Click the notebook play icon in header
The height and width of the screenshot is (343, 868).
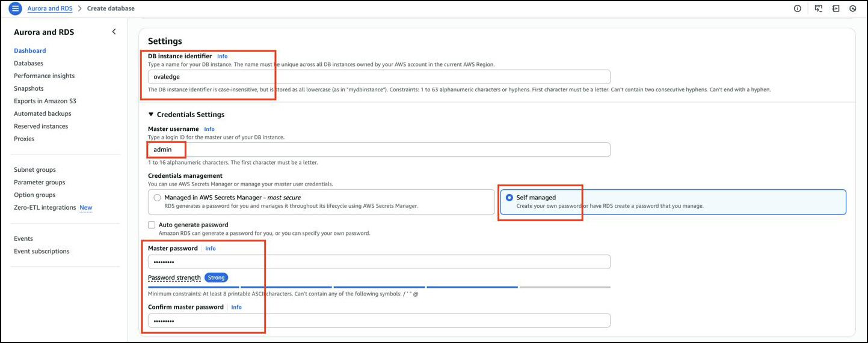(836, 8)
